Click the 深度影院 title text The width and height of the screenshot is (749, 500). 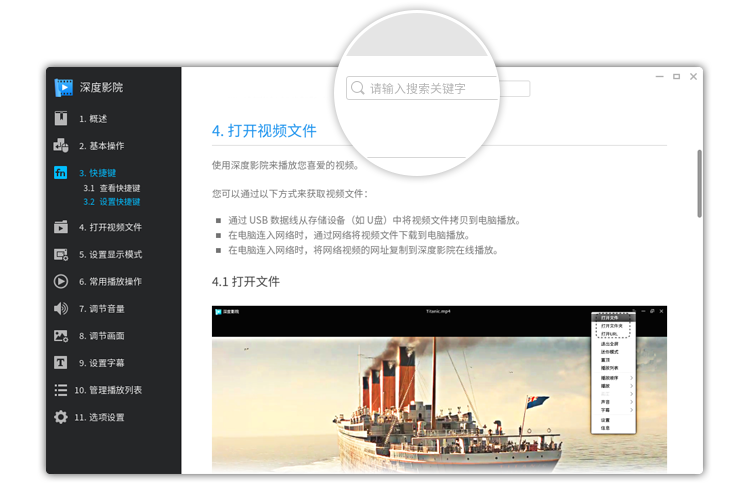[101, 87]
